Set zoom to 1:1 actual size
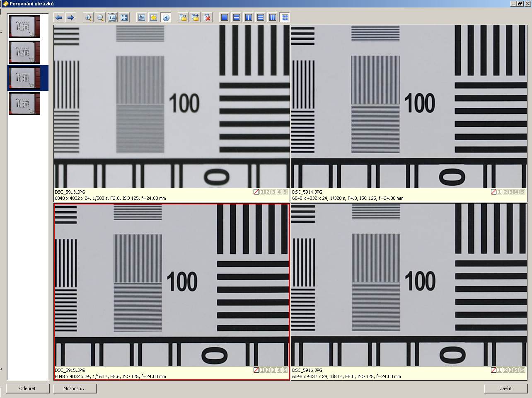This screenshot has width=532, height=398. coord(112,17)
